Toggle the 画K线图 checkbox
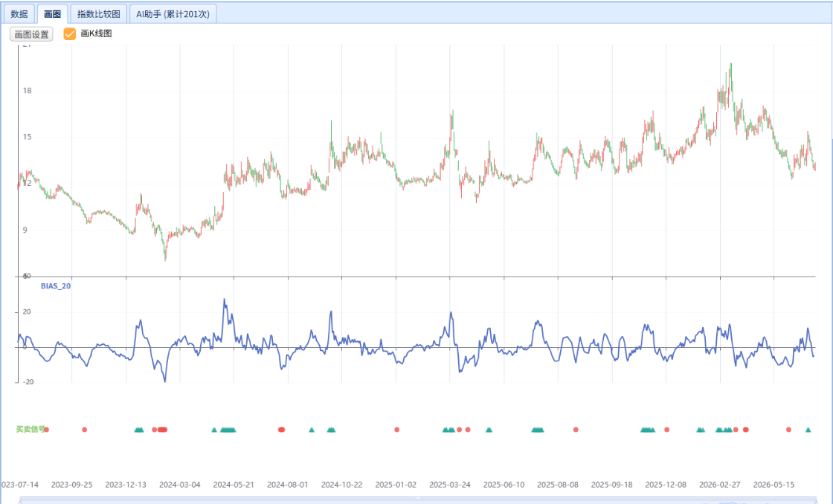The image size is (833, 504). tap(70, 34)
